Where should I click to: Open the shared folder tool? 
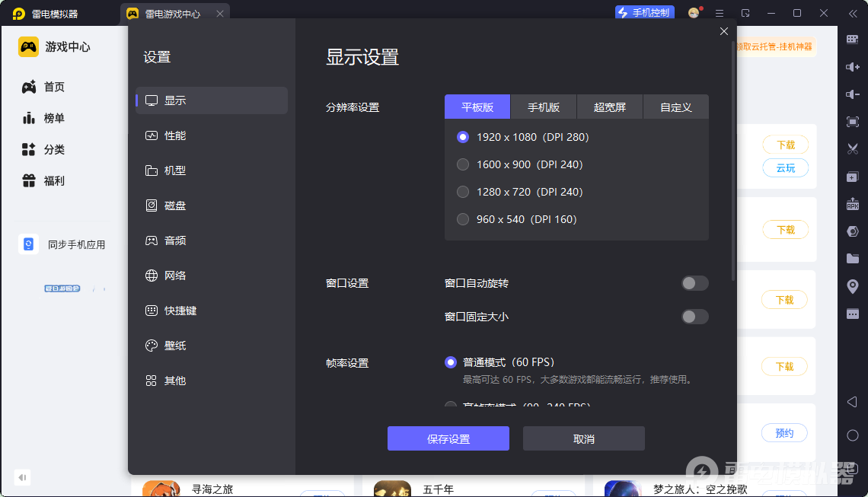pyautogui.click(x=853, y=258)
